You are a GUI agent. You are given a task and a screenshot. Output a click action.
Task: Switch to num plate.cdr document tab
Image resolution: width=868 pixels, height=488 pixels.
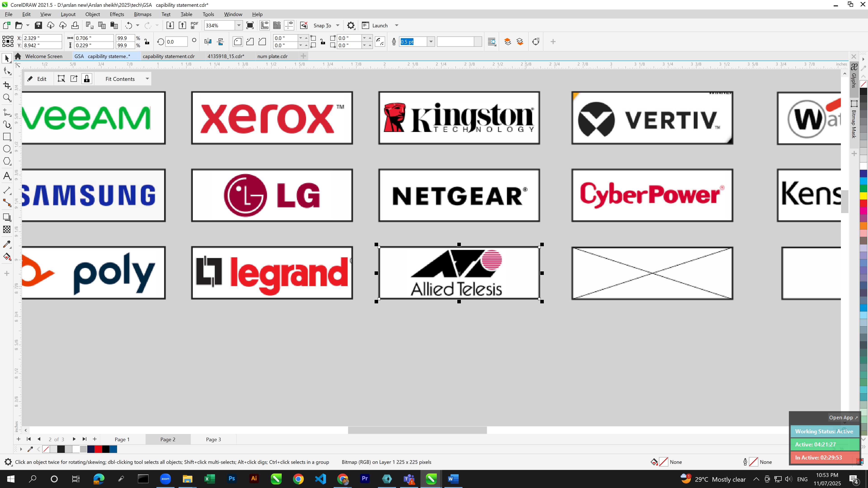[272, 56]
